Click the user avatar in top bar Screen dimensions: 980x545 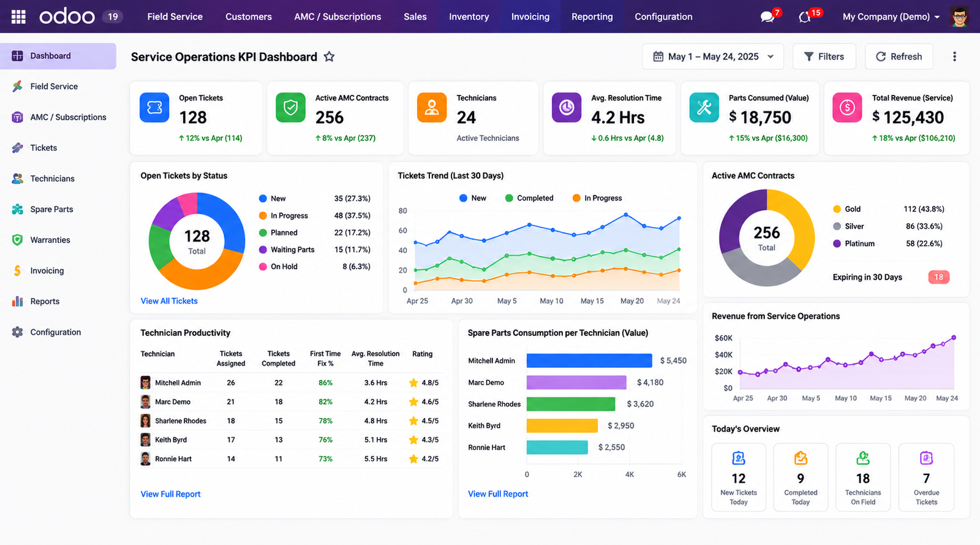click(960, 17)
